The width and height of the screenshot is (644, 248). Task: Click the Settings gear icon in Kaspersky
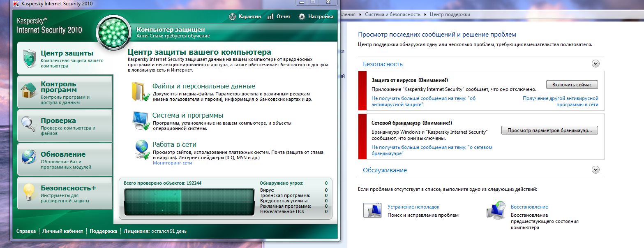tap(302, 17)
